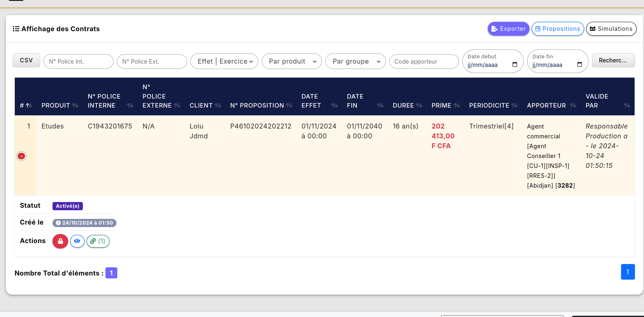Open the Par produit dropdown
644x317 pixels.
292,62
